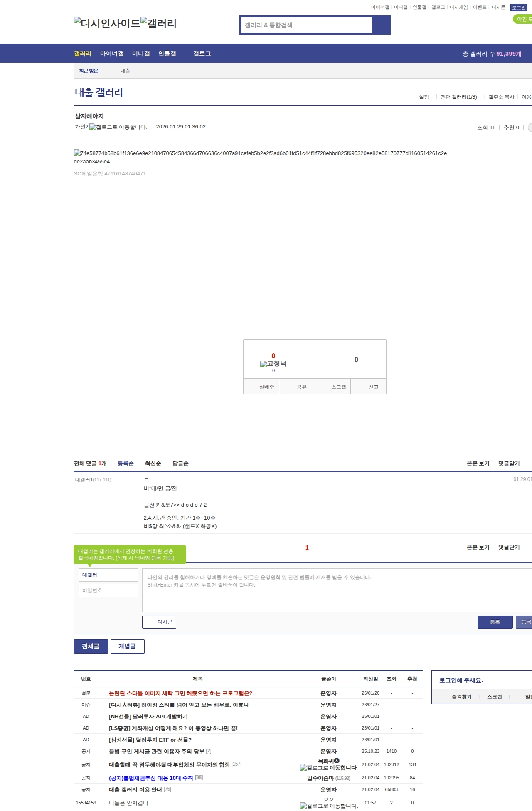The image size is (532, 811).
Task: Click comment page number 1
Action: (307, 547)
